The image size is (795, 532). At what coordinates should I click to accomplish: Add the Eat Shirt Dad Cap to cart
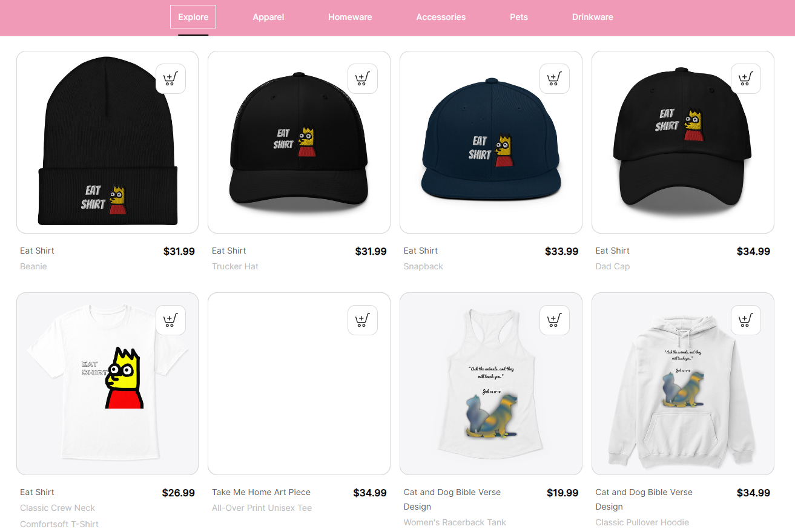tap(746, 79)
